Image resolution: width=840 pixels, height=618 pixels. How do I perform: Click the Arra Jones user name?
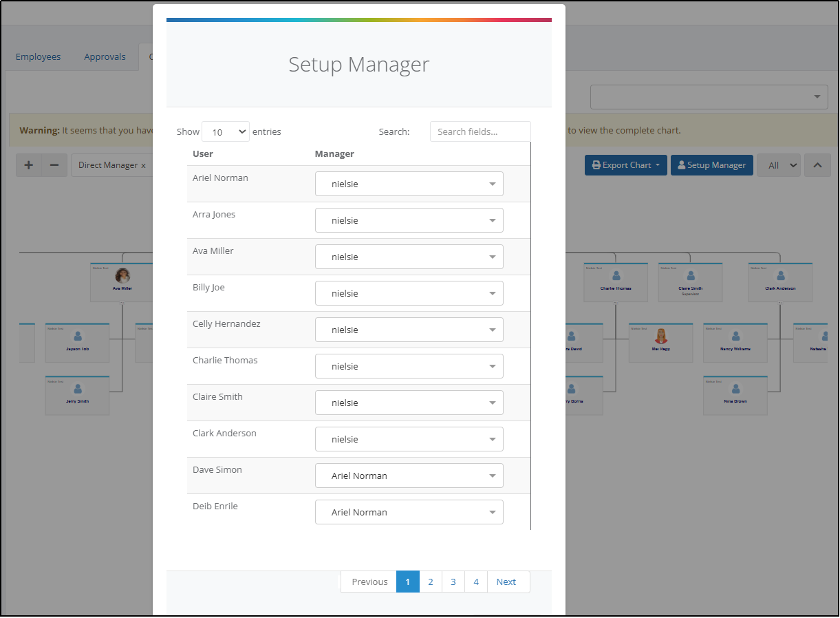click(214, 214)
